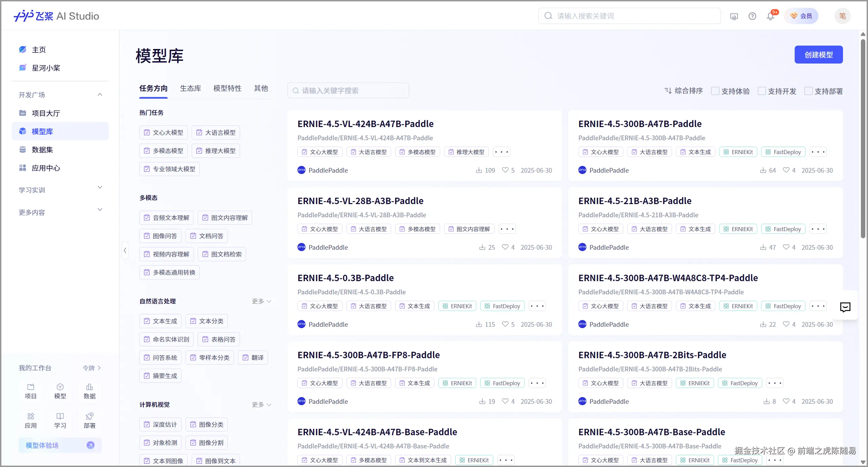Switch to the 生态库 tab
The width and height of the screenshot is (868, 467).
pyautogui.click(x=190, y=89)
